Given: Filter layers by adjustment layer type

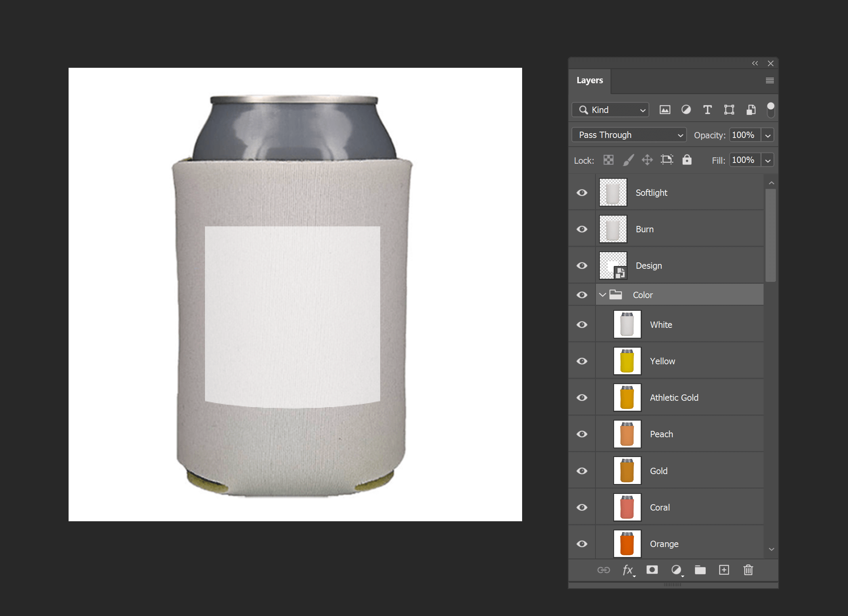Looking at the screenshot, I should [x=686, y=110].
